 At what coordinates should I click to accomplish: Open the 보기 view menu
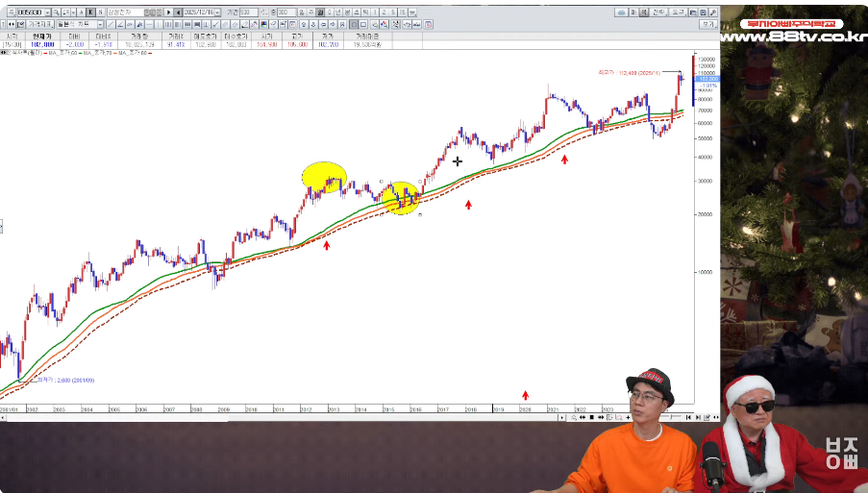coord(708,24)
